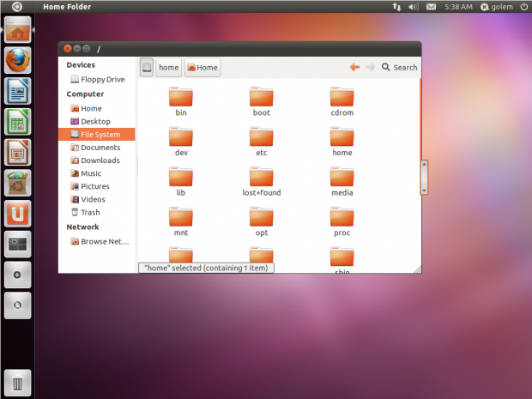Open the power session menu

[x=523, y=7]
